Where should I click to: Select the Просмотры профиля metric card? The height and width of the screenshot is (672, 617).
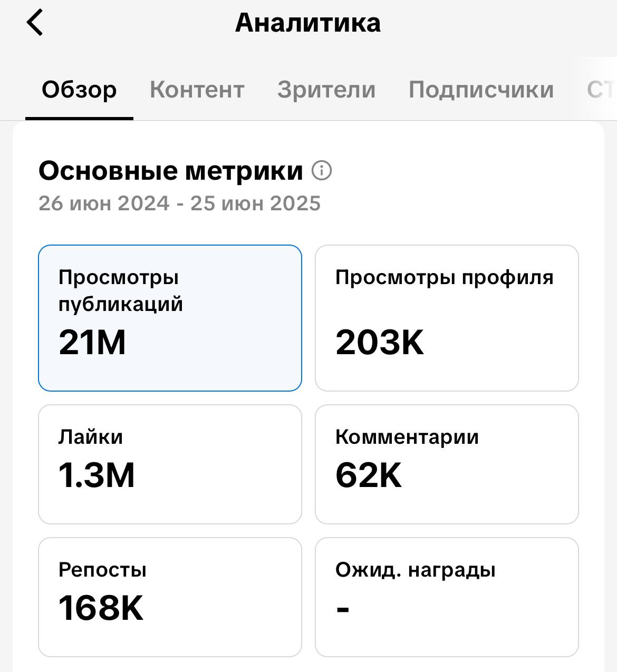(447, 318)
